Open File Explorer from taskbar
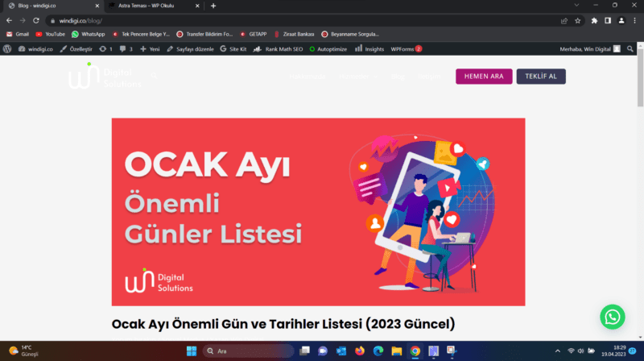The width and height of the screenshot is (644, 361). pos(396,351)
